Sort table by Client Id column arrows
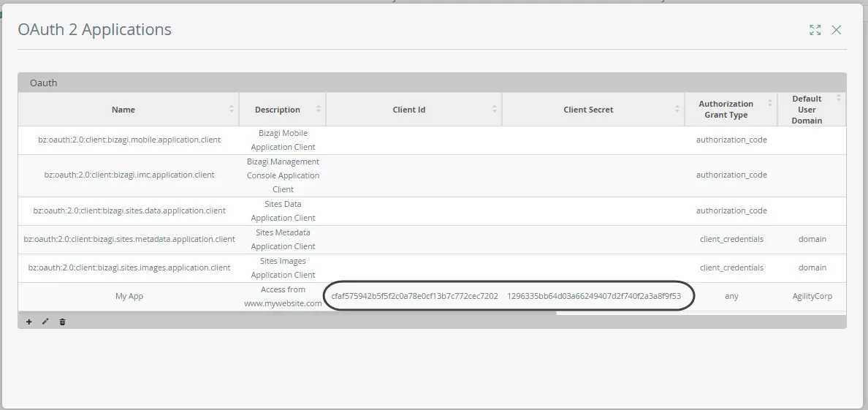This screenshot has height=410, width=868. pos(495,109)
